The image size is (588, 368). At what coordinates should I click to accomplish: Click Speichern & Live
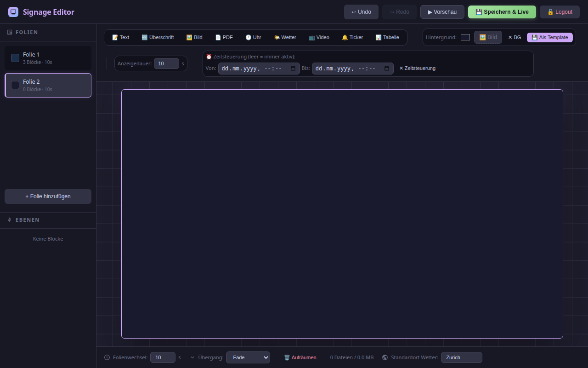(502, 12)
